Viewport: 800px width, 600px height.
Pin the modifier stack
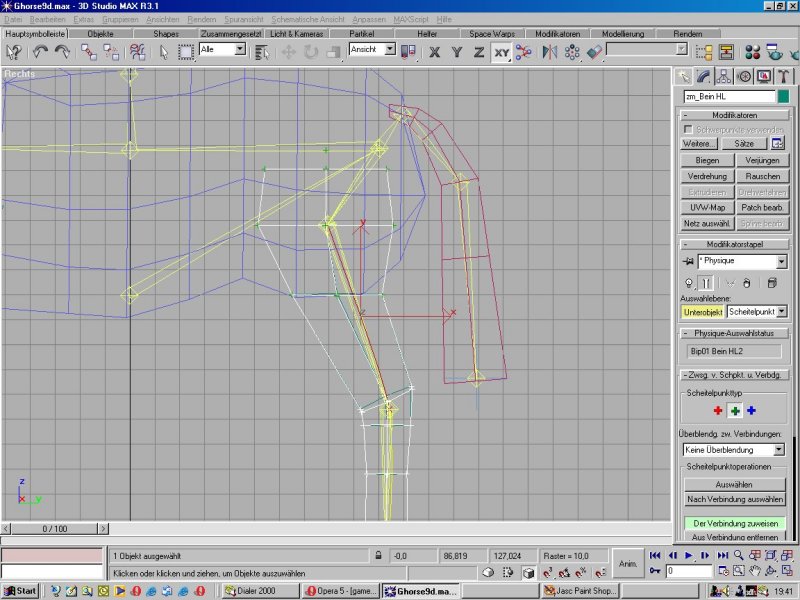[x=689, y=261]
